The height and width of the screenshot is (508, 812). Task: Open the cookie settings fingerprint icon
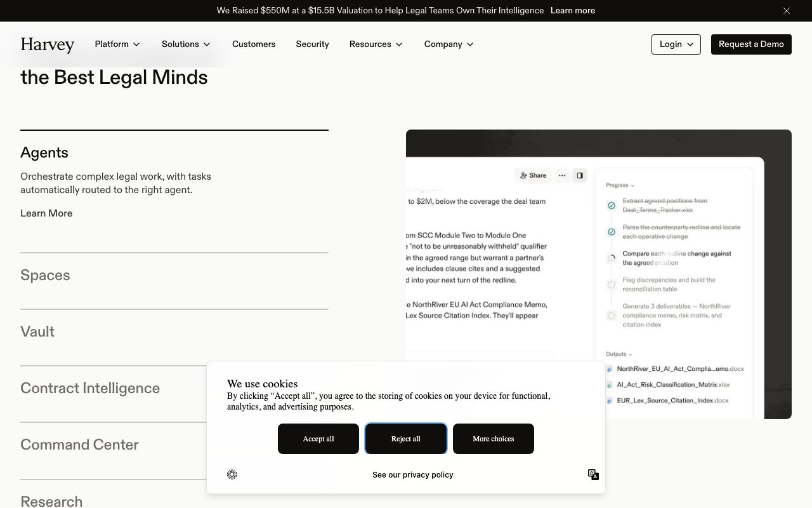tap(232, 474)
